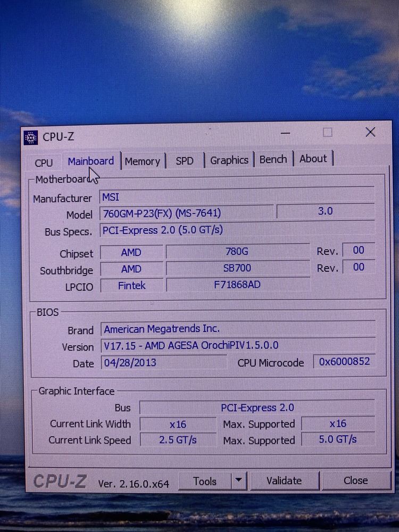Expand the Tools dropdown arrow
The width and height of the screenshot is (399, 532).
tap(239, 481)
